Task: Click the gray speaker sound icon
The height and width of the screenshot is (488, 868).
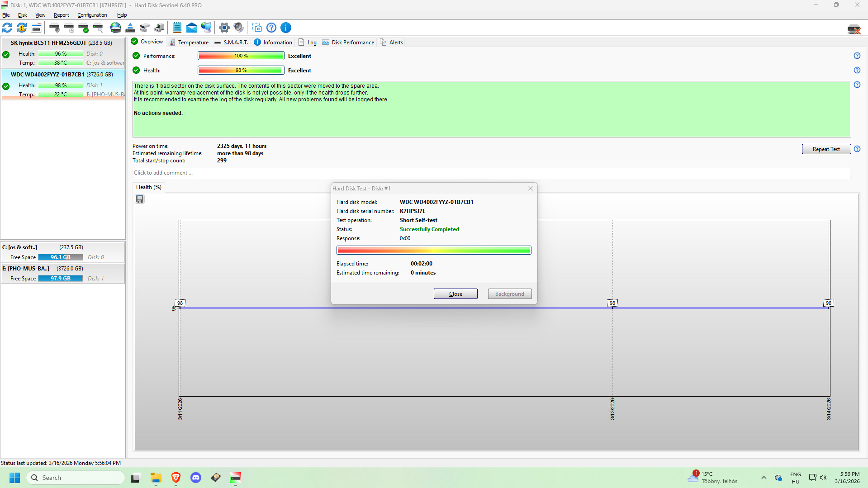Action: (239, 28)
